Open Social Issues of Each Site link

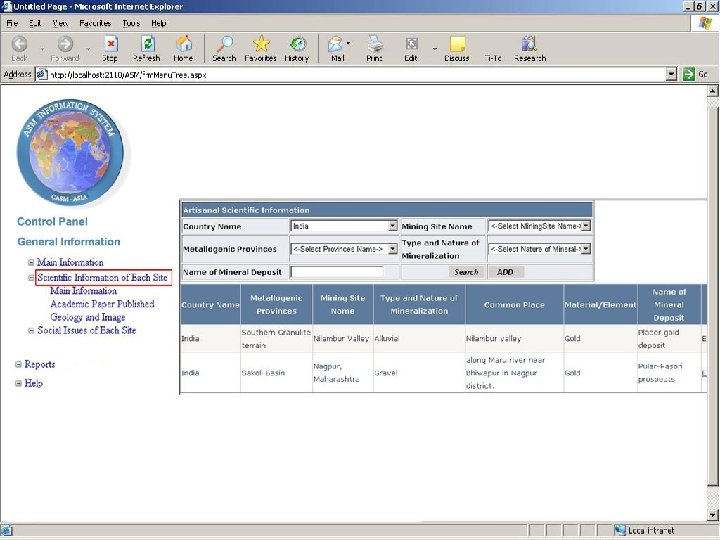[x=86, y=331]
